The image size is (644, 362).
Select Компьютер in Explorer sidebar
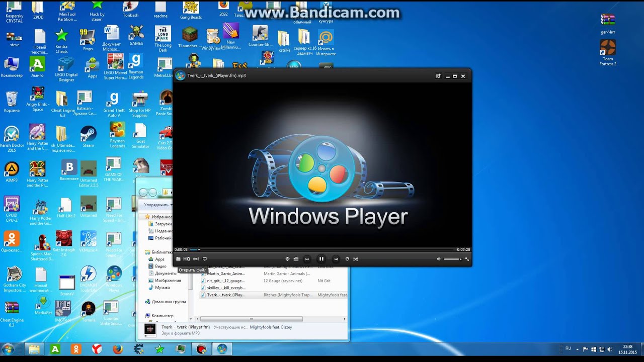tap(159, 316)
